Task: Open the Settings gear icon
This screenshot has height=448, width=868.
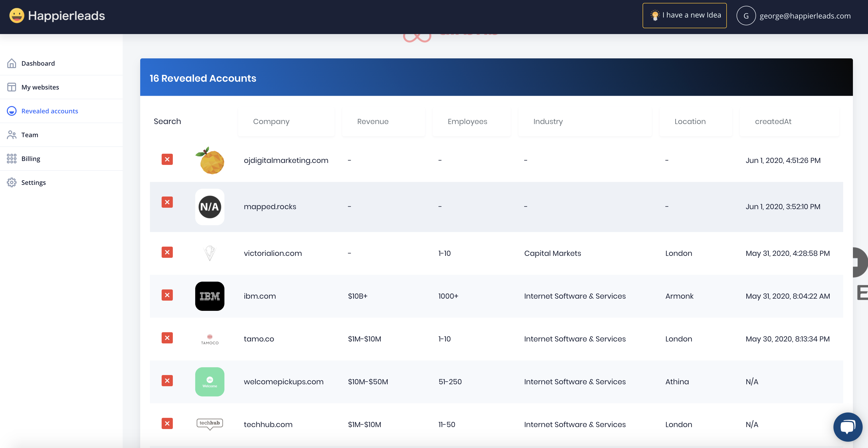Action: [x=11, y=182]
